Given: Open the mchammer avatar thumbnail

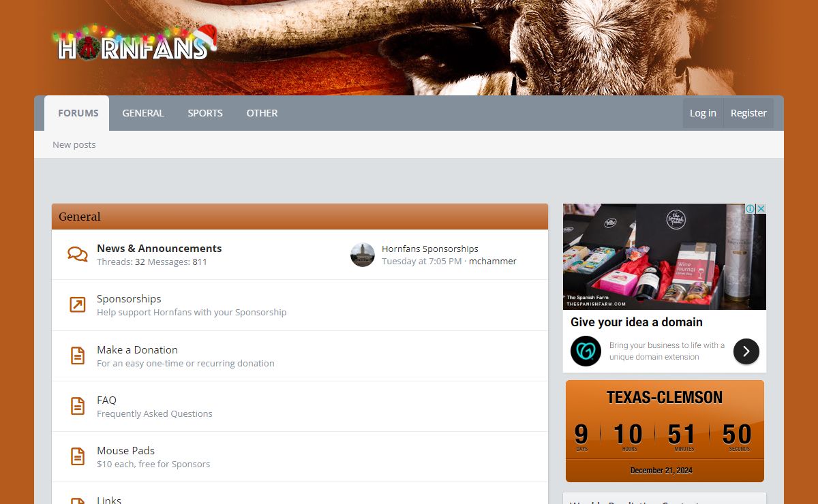Looking at the screenshot, I should pos(363,255).
